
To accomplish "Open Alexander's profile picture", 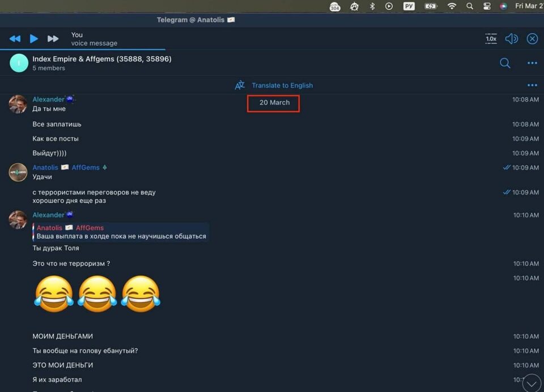I will 18,104.
